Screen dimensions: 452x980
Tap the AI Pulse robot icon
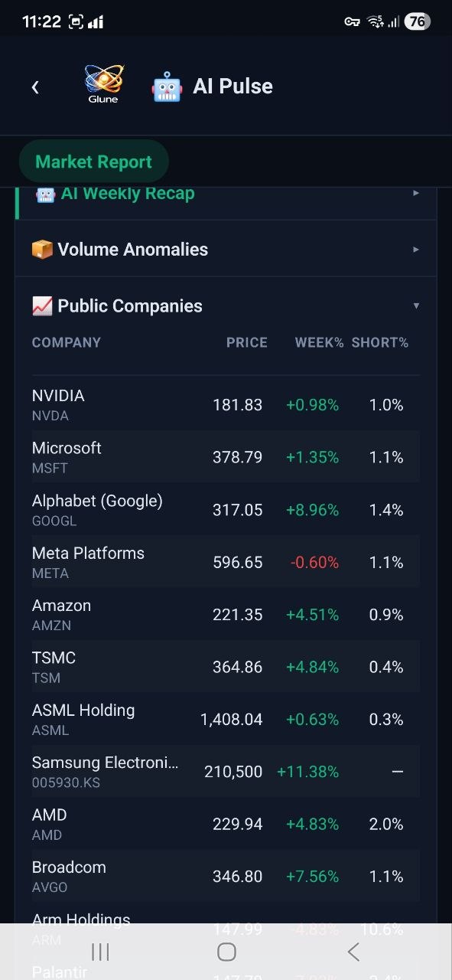coord(167,86)
